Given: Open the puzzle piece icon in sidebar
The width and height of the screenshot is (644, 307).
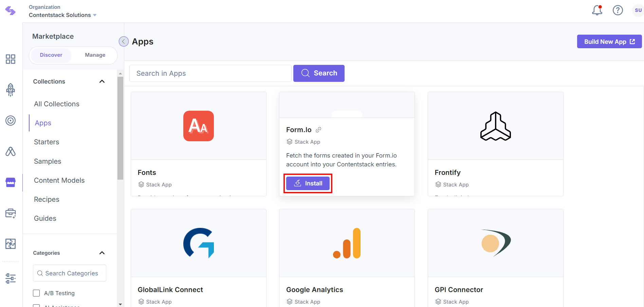Looking at the screenshot, I should [11, 244].
